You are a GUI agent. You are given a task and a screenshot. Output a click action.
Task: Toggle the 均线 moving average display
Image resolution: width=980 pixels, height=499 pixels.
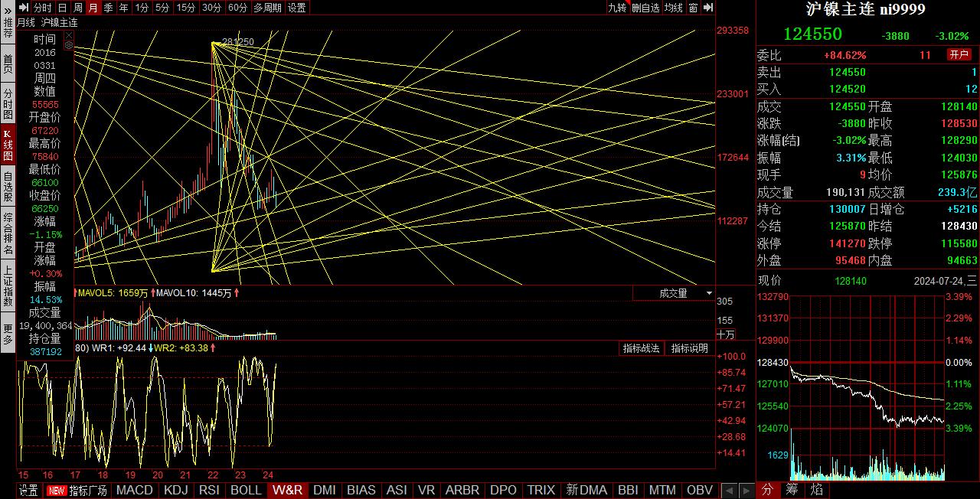[673, 8]
